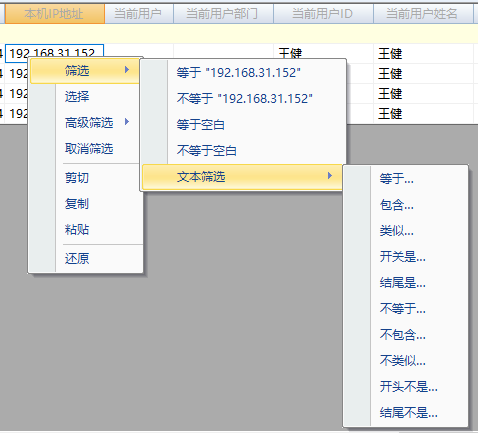Open the 结尾是... text filter

tap(403, 283)
